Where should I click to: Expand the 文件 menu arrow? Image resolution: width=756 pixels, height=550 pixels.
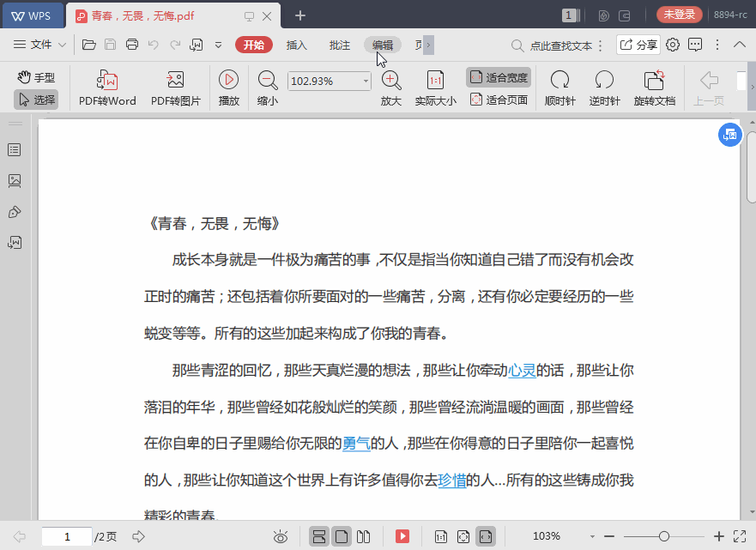pyautogui.click(x=62, y=45)
